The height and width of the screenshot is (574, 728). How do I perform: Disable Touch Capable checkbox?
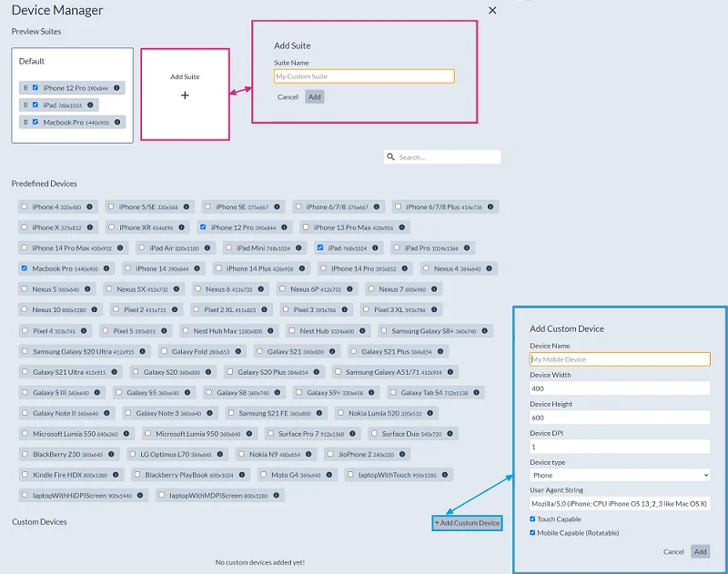pyautogui.click(x=532, y=519)
